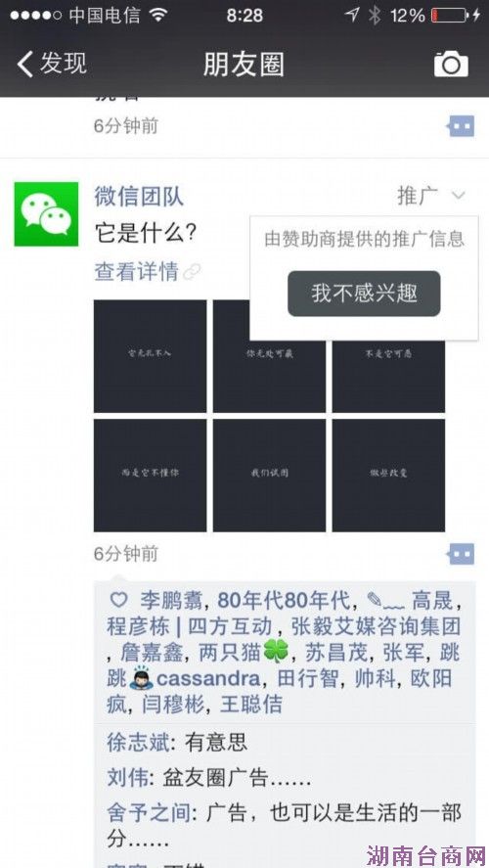
Task: Tap the link chain icon beside 查看详情
Action: tap(192, 272)
